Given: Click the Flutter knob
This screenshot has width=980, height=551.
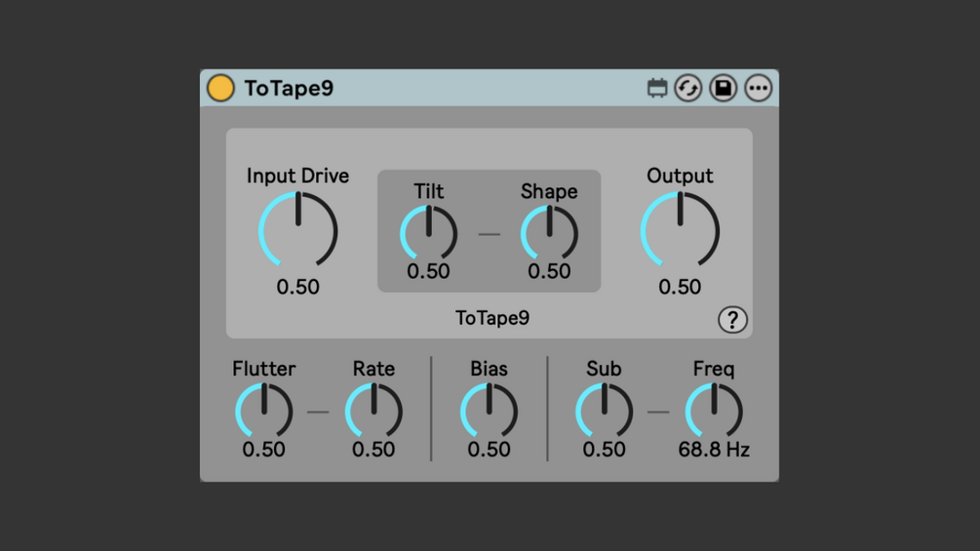Looking at the screenshot, I should [x=263, y=412].
